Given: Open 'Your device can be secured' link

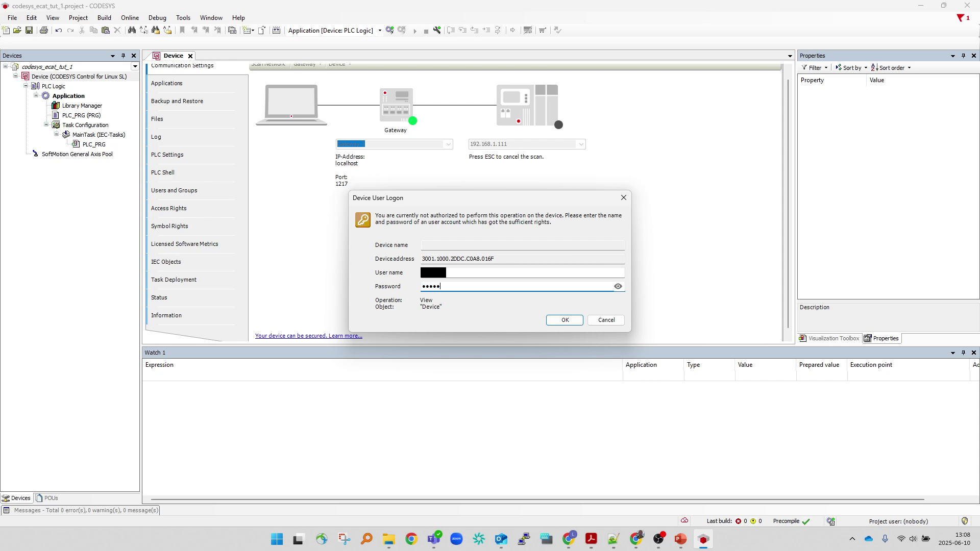Looking at the screenshot, I should (x=308, y=336).
